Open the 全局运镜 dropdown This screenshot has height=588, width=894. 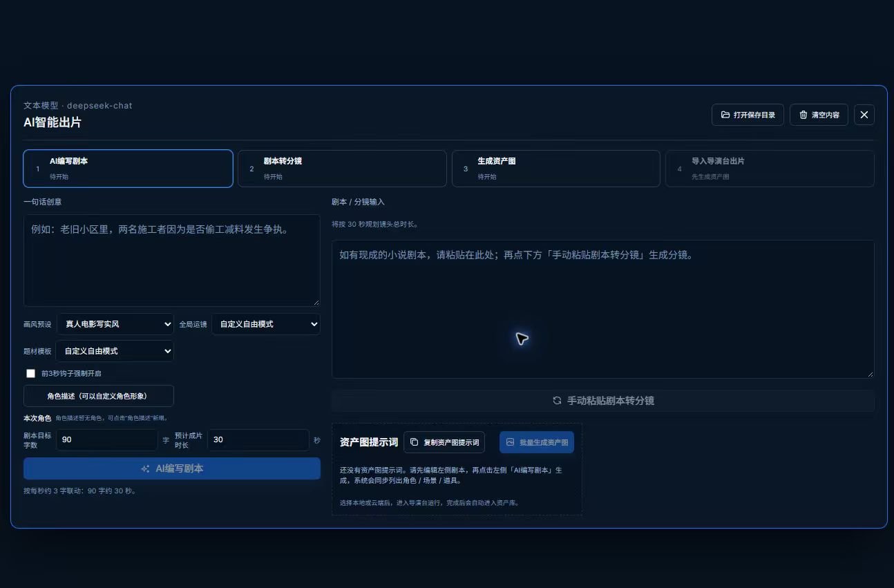coord(266,324)
